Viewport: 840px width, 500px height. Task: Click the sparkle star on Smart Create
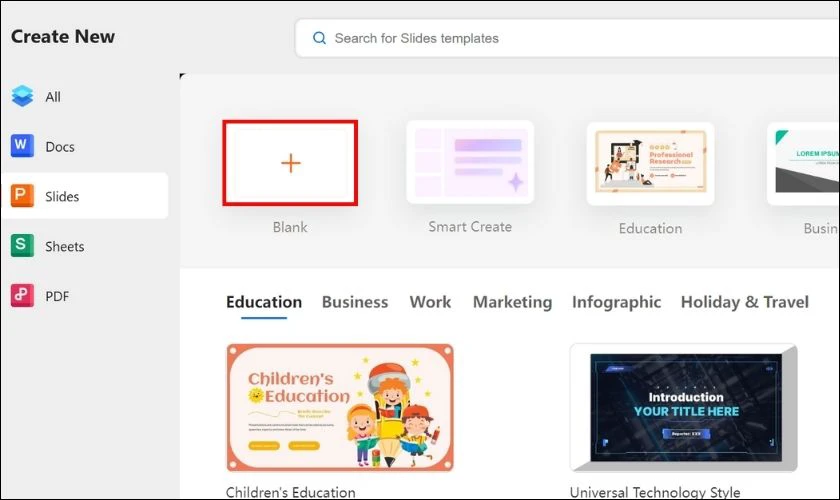pyautogui.click(x=516, y=182)
